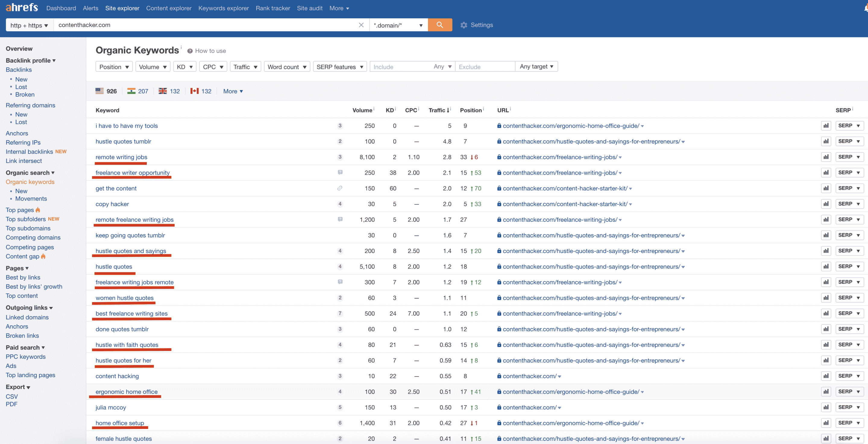868x444 pixels.
Task: Open history chart for 'women hustle quotes'
Action: [826, 298]
